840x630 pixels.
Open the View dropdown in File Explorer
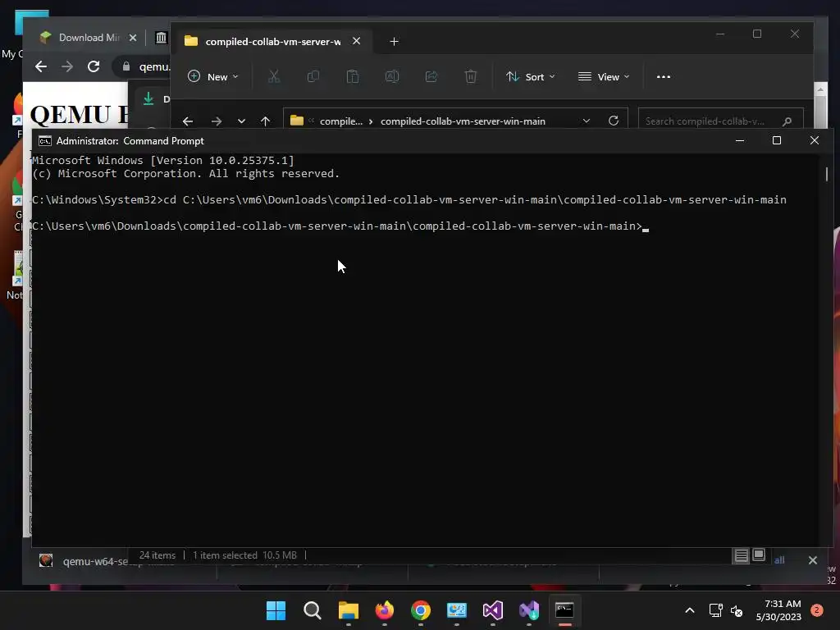tap(604, 76)
